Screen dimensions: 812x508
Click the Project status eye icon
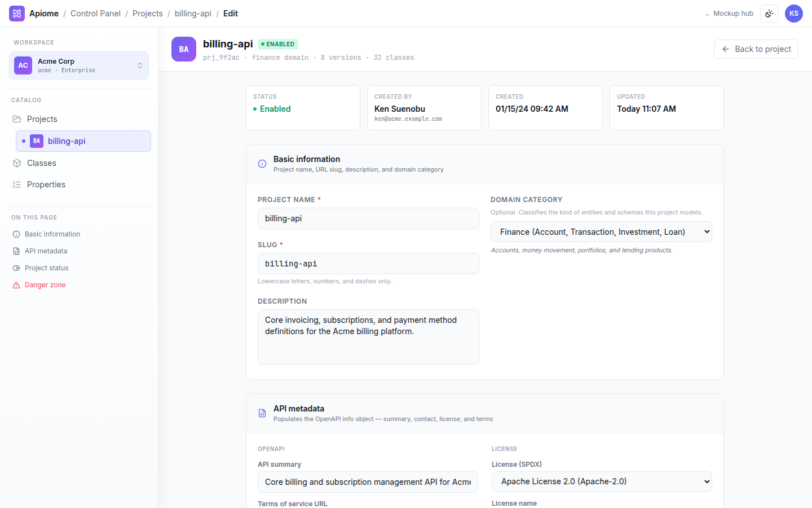[16, 268]
